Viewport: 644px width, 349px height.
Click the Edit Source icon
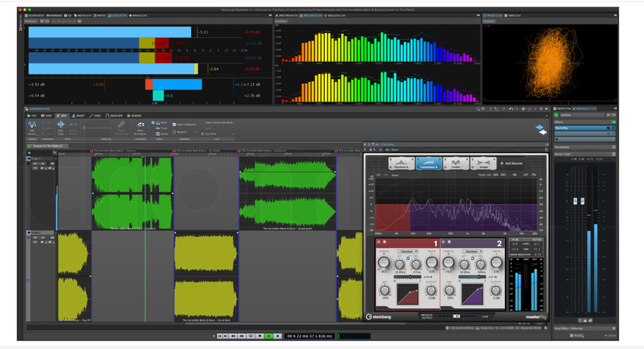point(32,124)
